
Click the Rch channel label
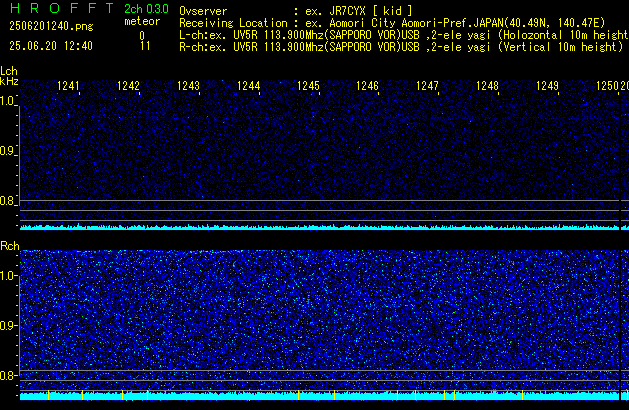10,246
